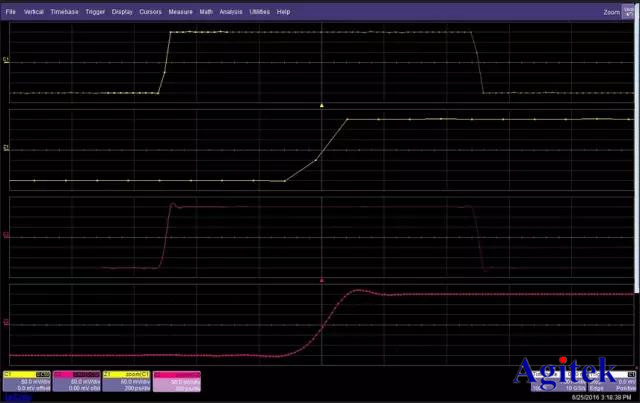The image size is (640, 403).
Task: Open the magenta zoom trace descriptor box
Action: [x=176, y=380]
